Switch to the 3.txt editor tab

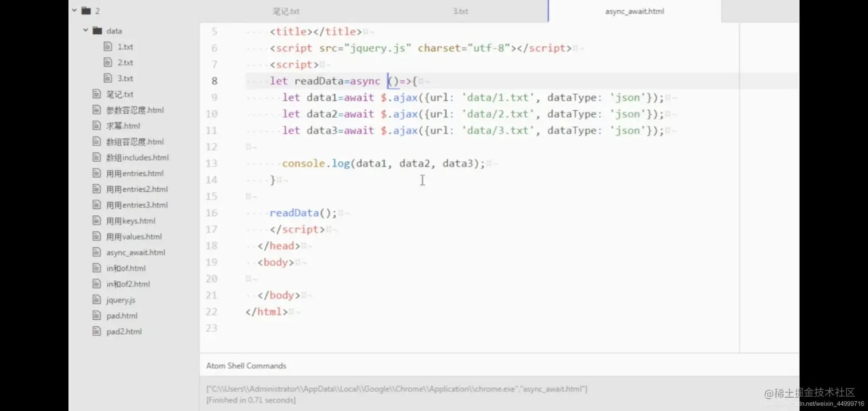[x=460, y=11]
